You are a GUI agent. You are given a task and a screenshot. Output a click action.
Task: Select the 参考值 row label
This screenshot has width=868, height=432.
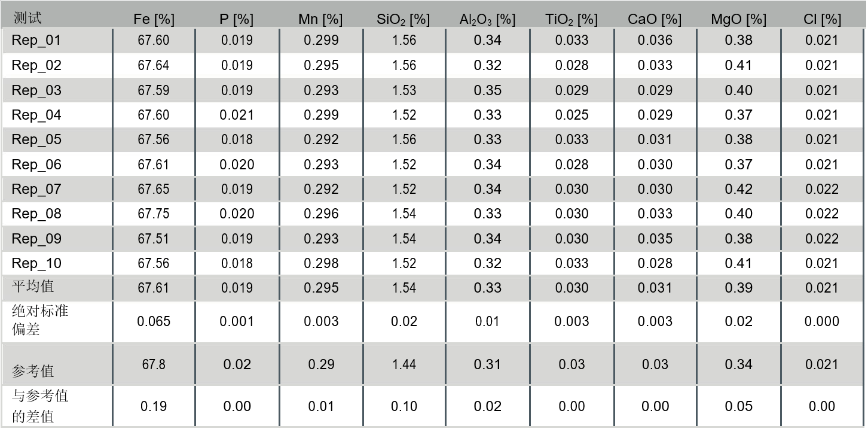click(x=33, y=371)
